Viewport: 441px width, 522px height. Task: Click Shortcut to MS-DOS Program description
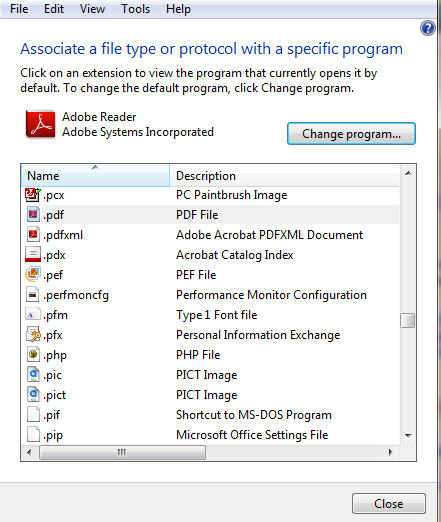(254, 415)
